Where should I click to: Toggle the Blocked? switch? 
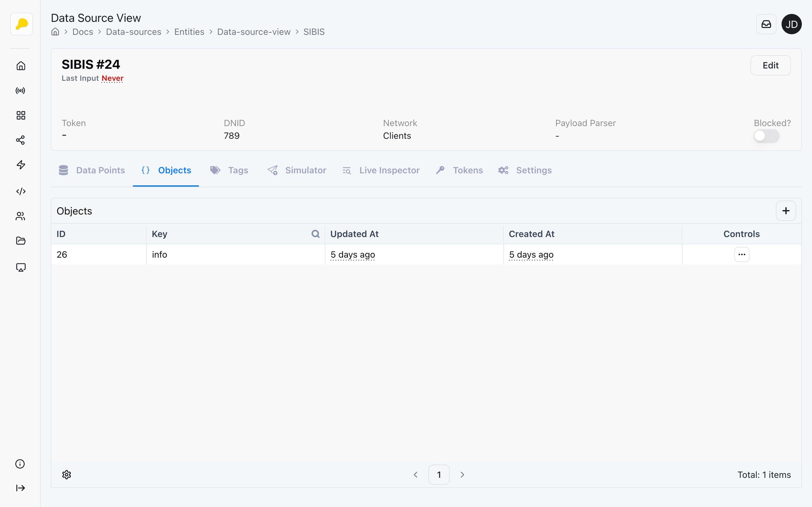pyautogui.click(x=766, y=136)
